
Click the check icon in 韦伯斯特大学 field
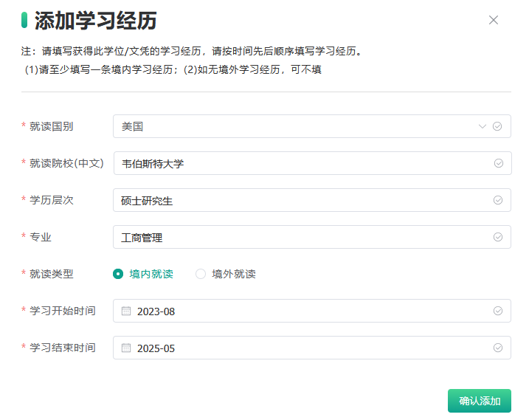point(498,163)
